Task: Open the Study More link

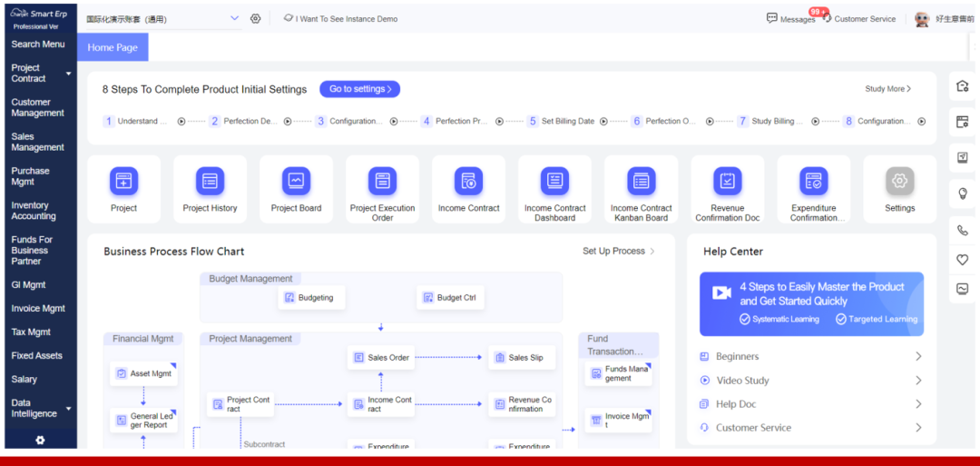Action: tap(887, 89)
